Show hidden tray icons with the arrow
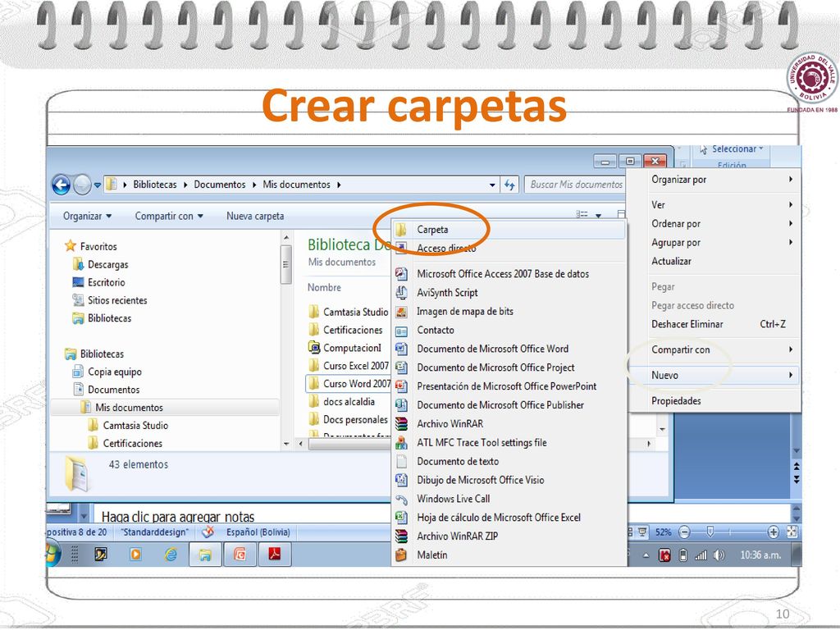Image resolution: width=840 pixels, height=630 pixels. coord(646,555)
